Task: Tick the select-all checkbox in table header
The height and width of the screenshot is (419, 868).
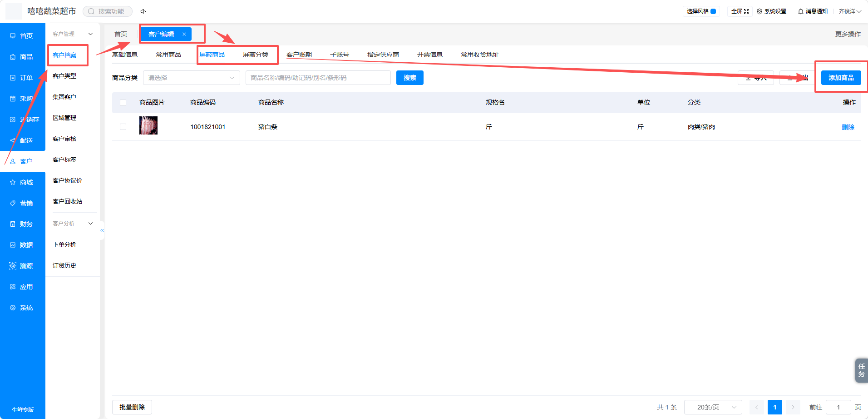Action: 123,103
